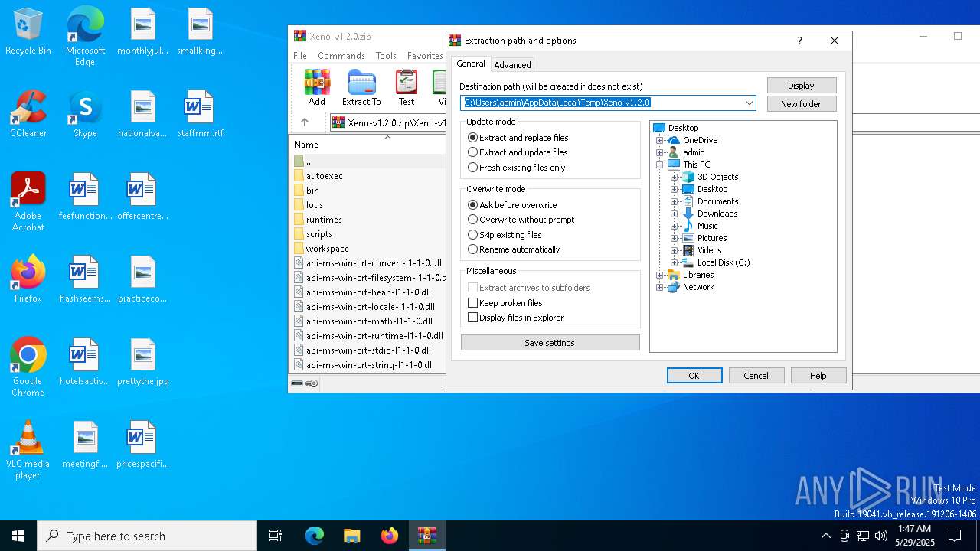Image resolution: width=980 pixels, height=551 pixels.
Task: Select the CCleaner desktop icon
Action: click(28, 114)
